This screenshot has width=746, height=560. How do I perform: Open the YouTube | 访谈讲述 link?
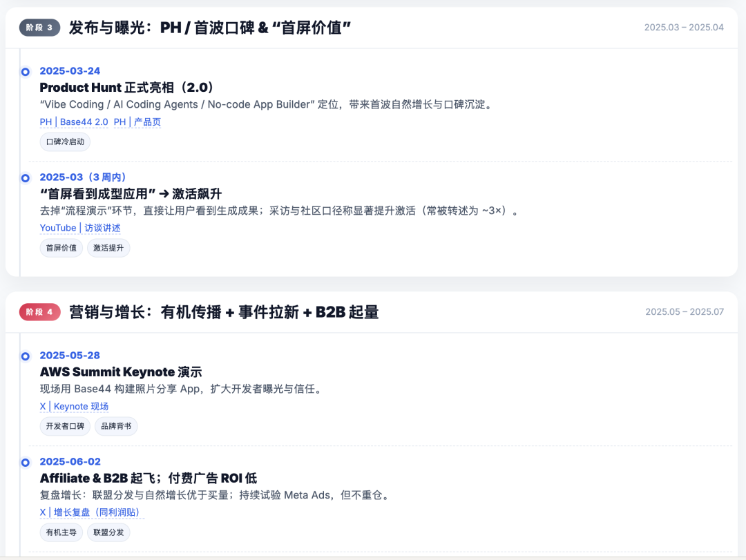[x=80, y=228]
